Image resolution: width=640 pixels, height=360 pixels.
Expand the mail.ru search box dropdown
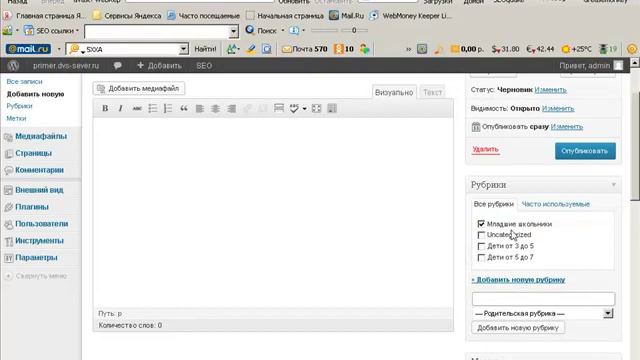point(183,49)
